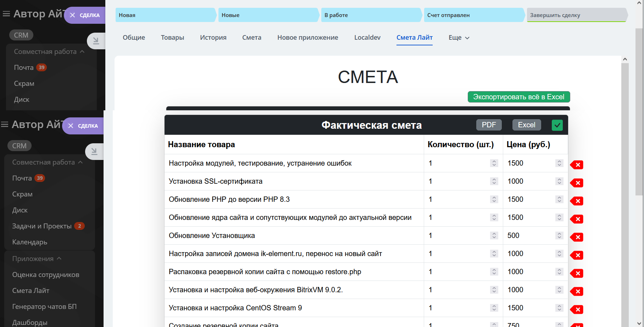This screenshot has width=644, height=327.
Task: Open the 'Новое приложение' tab
Action: pos(308,38)
